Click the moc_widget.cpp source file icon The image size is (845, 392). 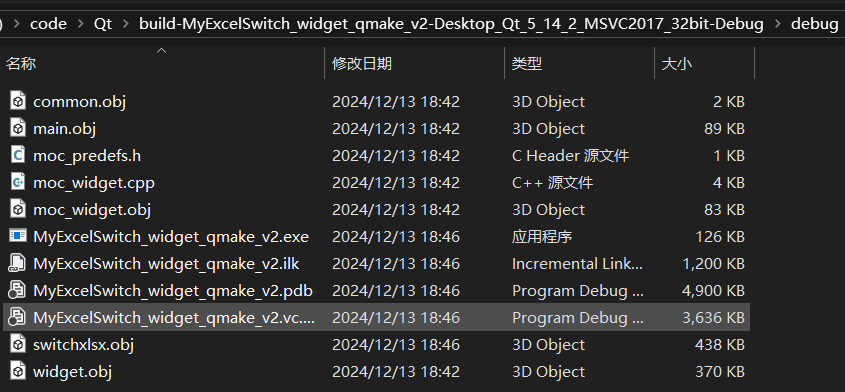(x=18, y=182)
